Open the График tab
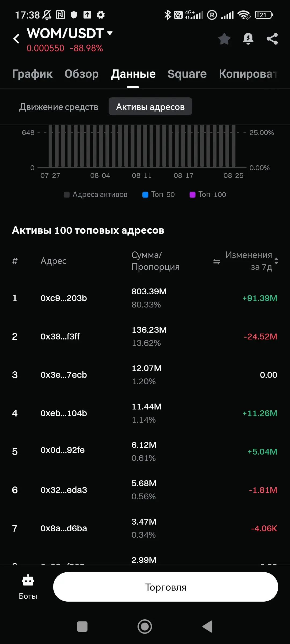Screen dimensions: 290x644 click(32, 74)
